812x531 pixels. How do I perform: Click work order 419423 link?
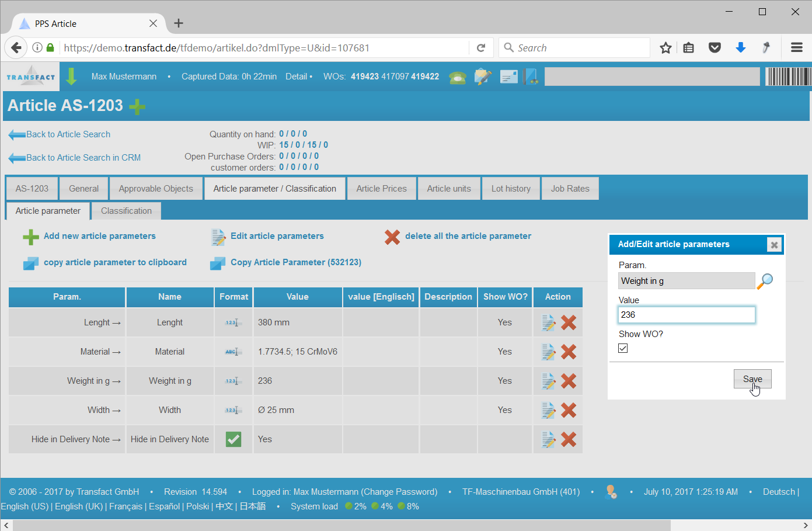[x=365, y=77]
